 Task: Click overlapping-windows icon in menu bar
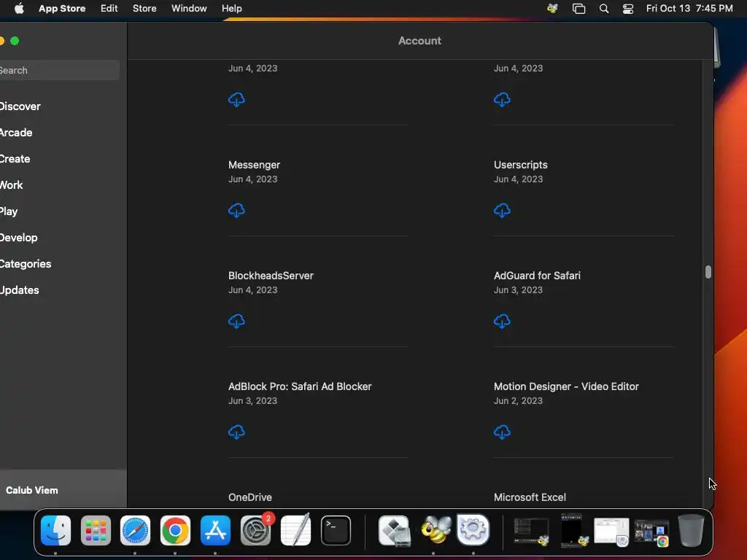[578, 8]
